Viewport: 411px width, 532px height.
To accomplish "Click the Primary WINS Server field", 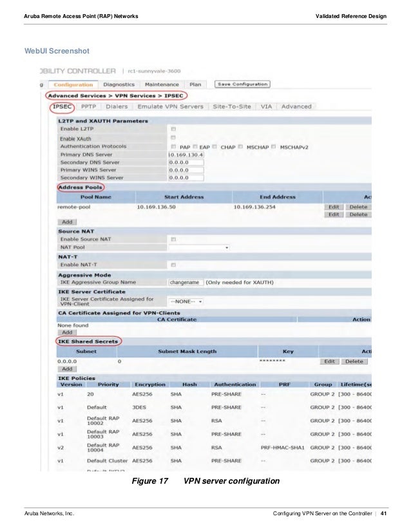I will click(186, 170).
